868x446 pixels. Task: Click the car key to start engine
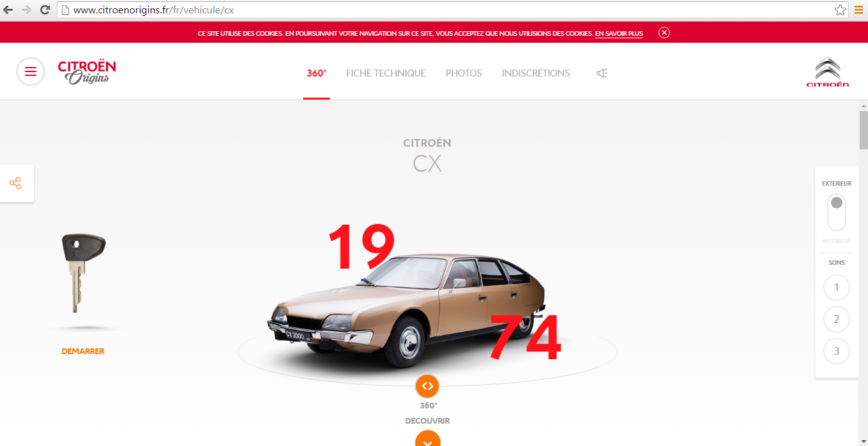(83, 273)
